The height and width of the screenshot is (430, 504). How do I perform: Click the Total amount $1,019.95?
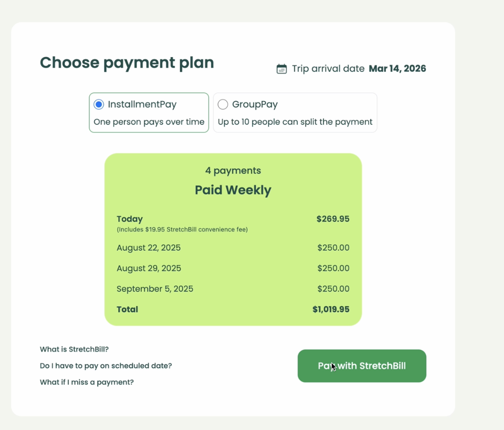click(330, 309)
